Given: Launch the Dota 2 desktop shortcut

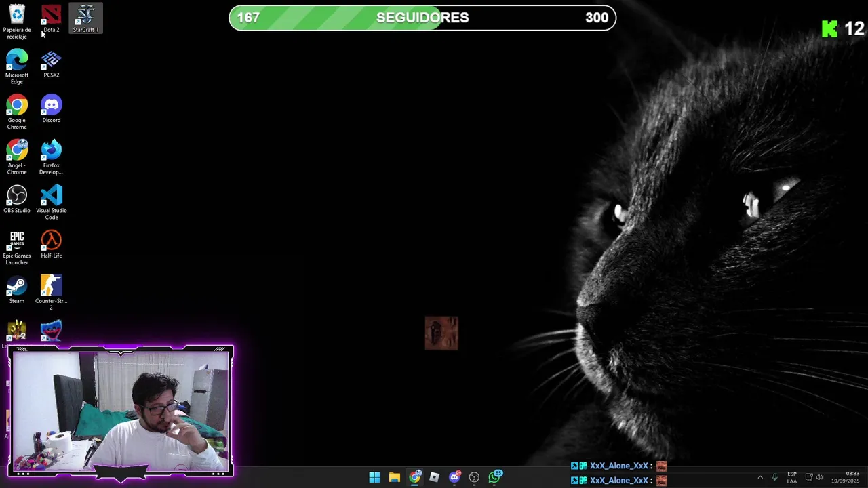Looking at the screenshot, I should [52, 19].
